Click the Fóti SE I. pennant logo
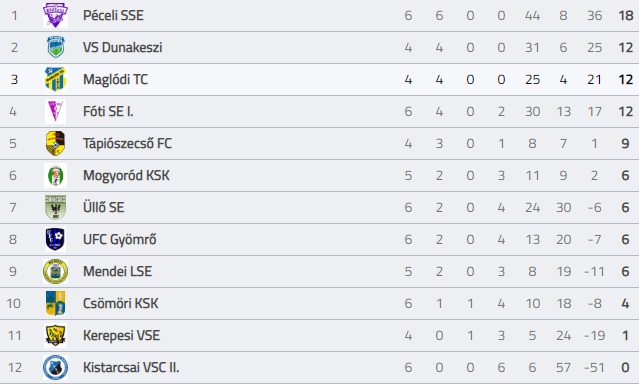 [x=55, y=111]
